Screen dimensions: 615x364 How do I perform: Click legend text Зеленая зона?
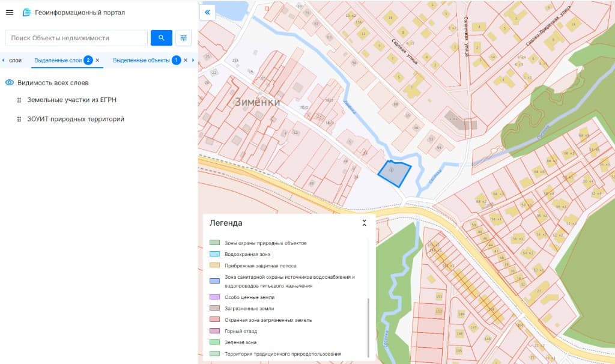coord(240,342)
